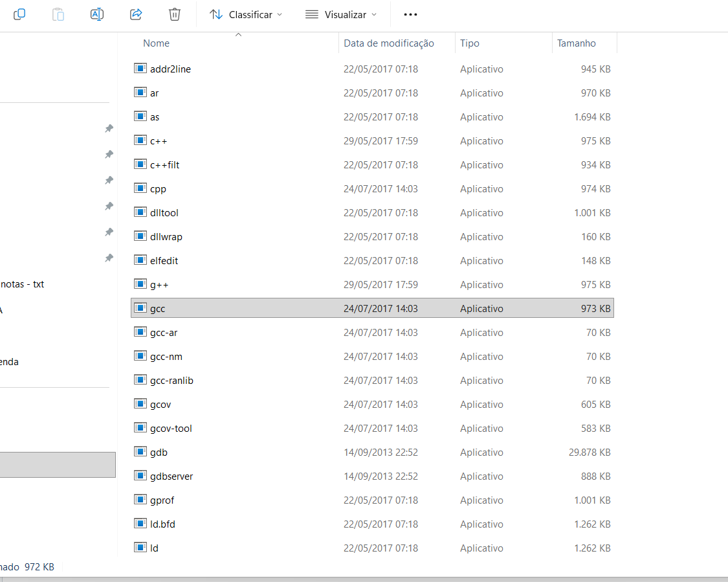The height and width of the screenshot is (582, 728).
Task: Select the addr2line file name
Action: coord(170,69)
